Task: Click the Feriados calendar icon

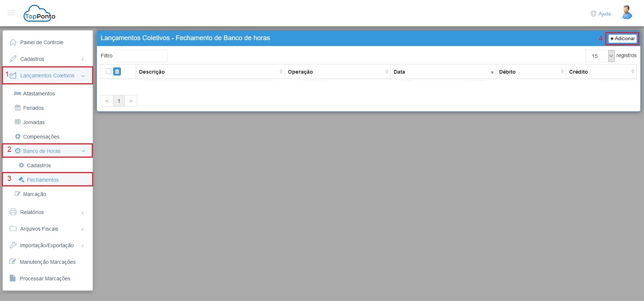Action: [x=18, y=108]
